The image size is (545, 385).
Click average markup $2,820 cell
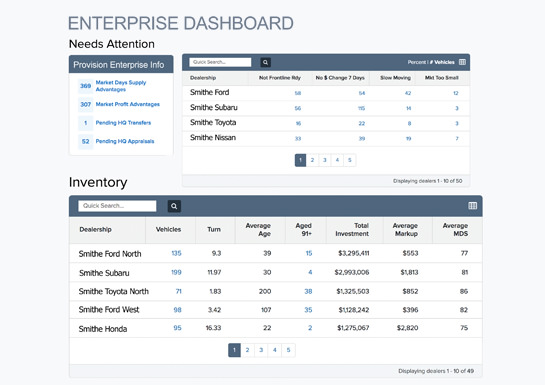click(x=407, y=328)
